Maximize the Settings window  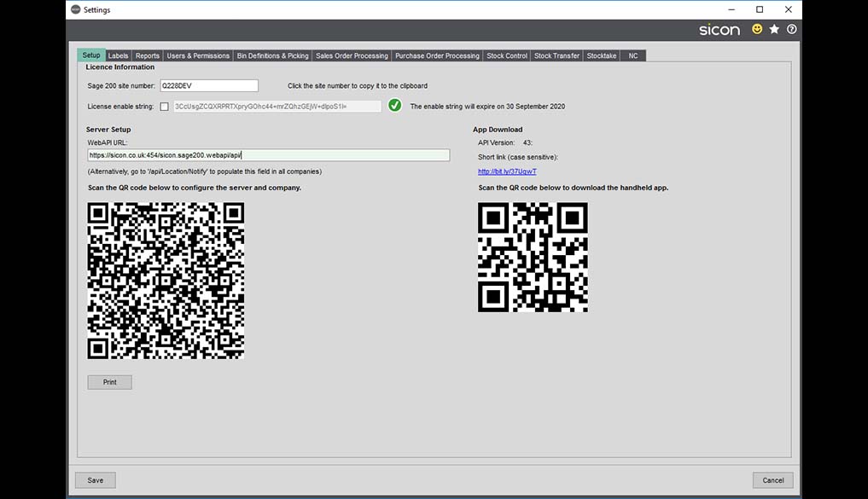[x=760, y=9]
